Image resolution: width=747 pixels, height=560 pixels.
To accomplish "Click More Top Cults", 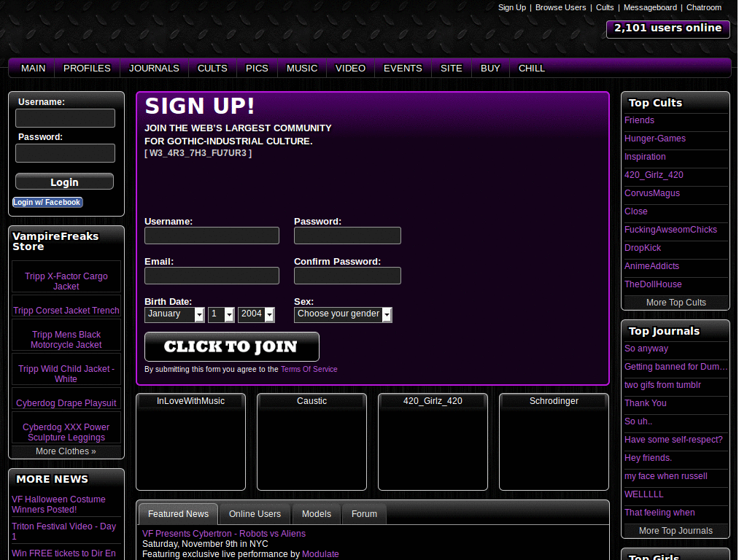I will point(676,303).
